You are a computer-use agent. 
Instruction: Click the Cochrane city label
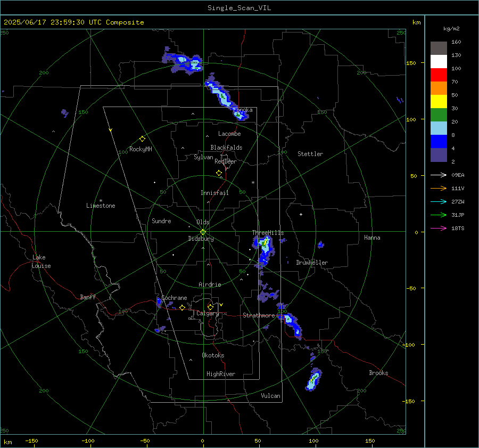click(174, 298)
